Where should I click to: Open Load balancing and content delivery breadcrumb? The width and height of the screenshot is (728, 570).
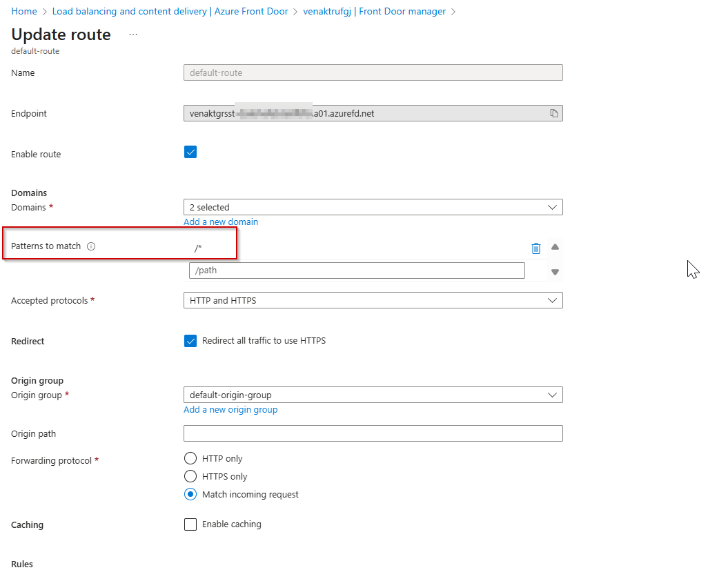[x=170, y=12]
